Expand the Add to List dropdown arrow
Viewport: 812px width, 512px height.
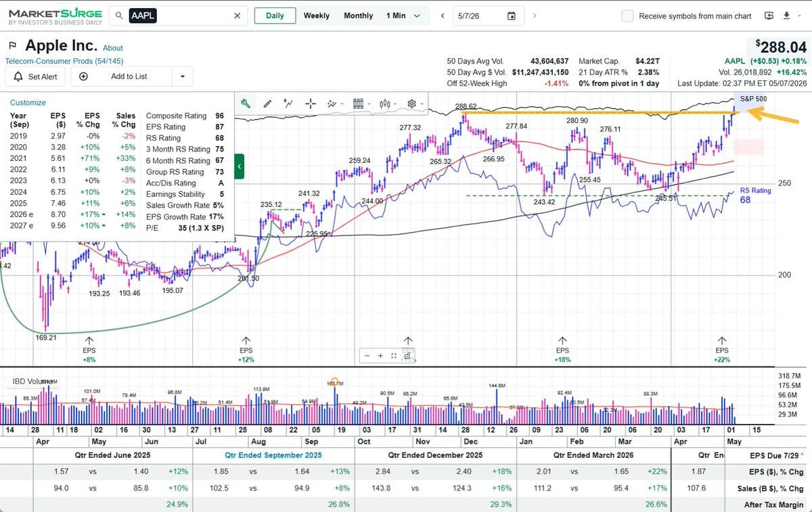[182, 76]
